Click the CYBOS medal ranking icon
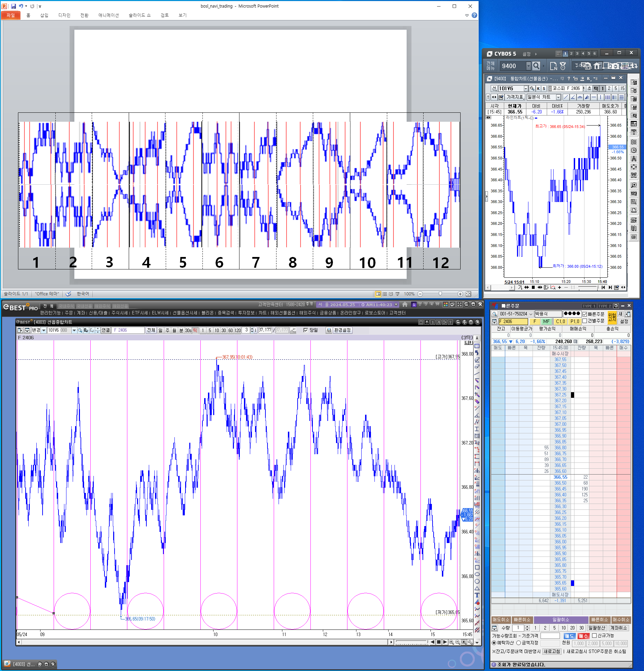 [563, 66]
